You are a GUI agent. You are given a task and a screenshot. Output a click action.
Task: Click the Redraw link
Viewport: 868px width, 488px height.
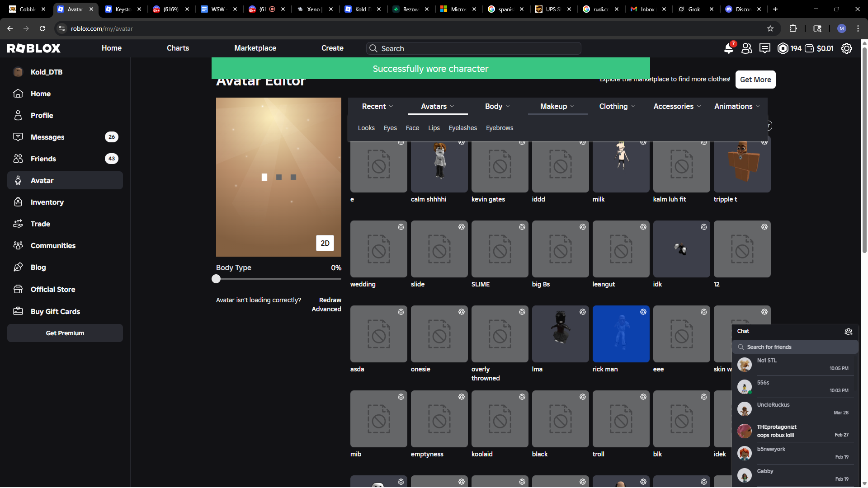coord(330,300)
